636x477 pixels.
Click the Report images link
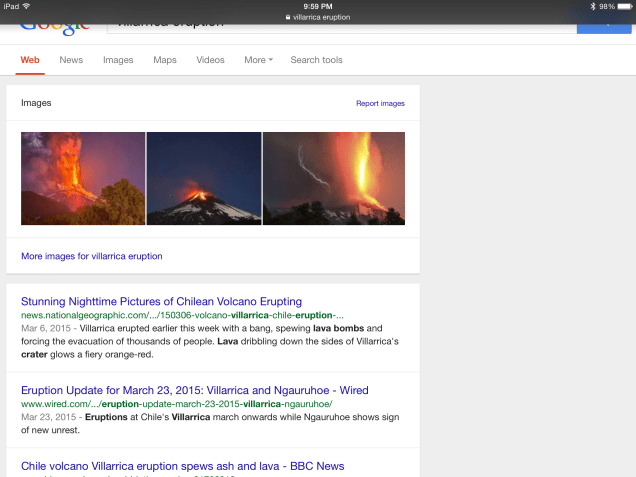380,103
